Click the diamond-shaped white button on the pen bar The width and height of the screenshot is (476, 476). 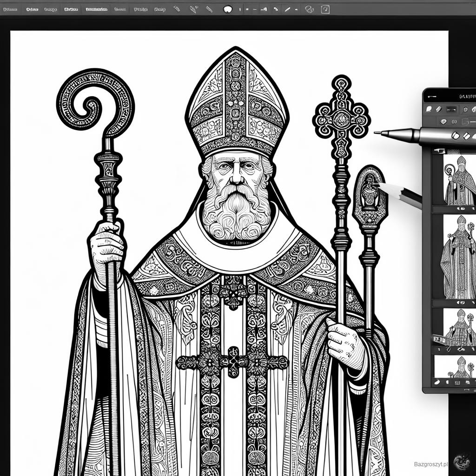467,136
